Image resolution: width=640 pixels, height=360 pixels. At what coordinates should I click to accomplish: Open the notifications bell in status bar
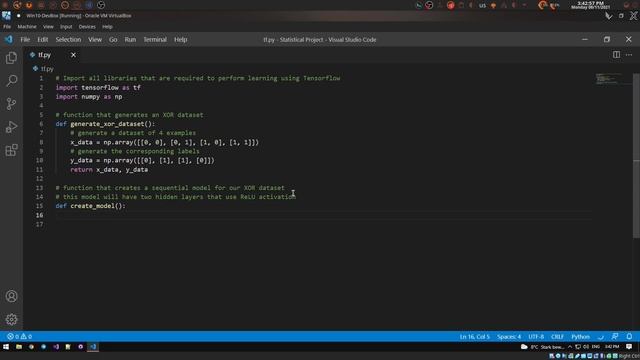pyautogui.click(x=629, y=337)
